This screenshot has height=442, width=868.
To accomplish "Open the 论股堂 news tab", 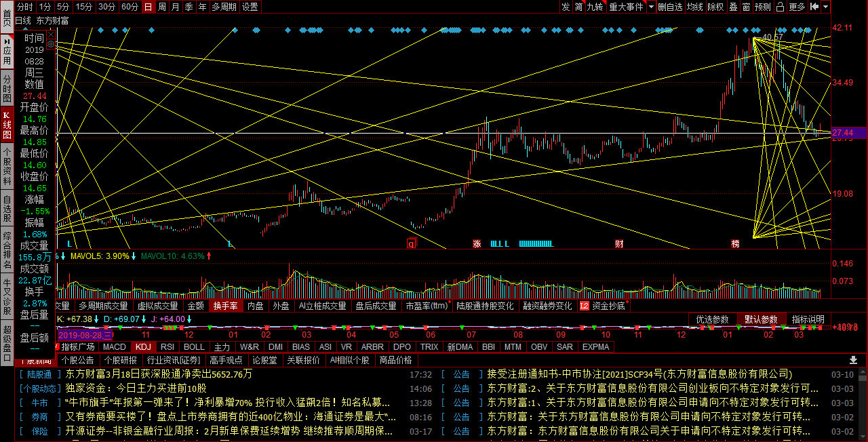I will point(264,360).
